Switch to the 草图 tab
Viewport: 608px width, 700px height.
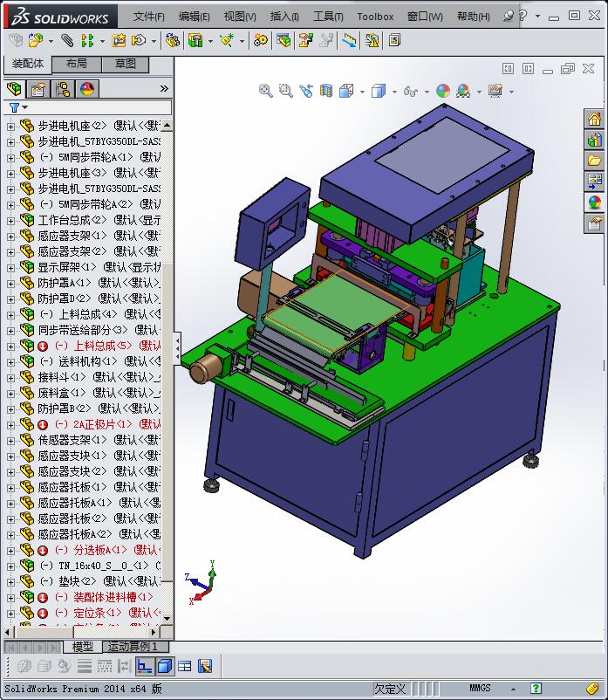pyautogui.click(x=126, y=64)
